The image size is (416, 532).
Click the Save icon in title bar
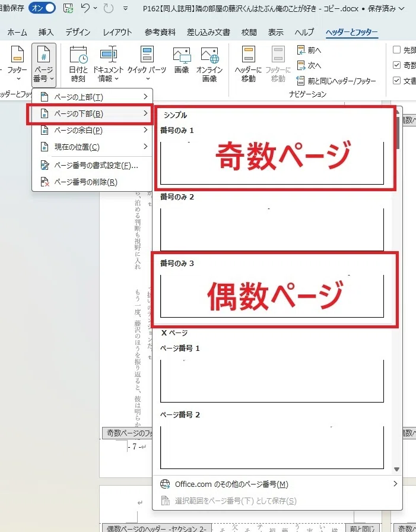(68, 8)
